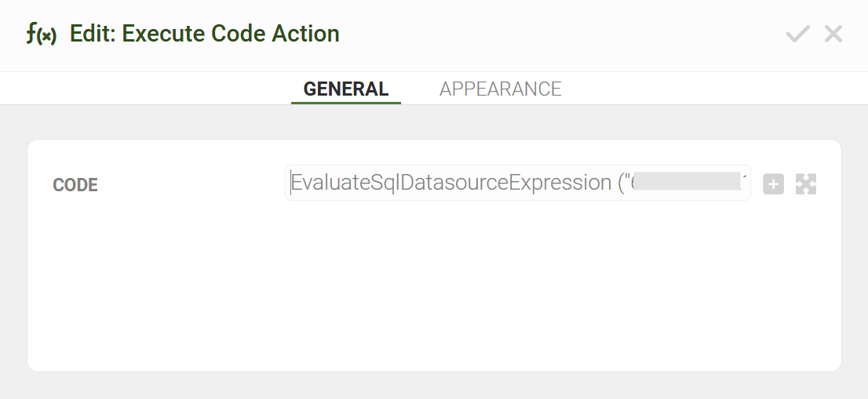Maximize the code box with expand button

click(x=806, y=184)
